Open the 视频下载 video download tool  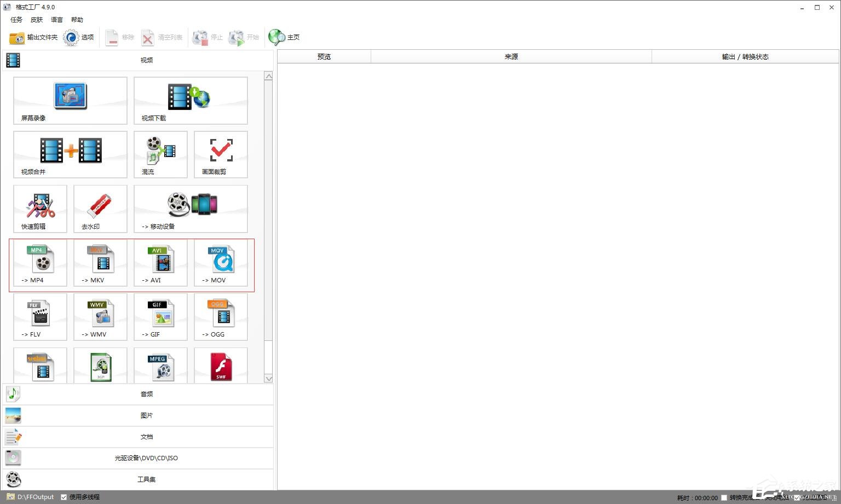coord(190,100)
